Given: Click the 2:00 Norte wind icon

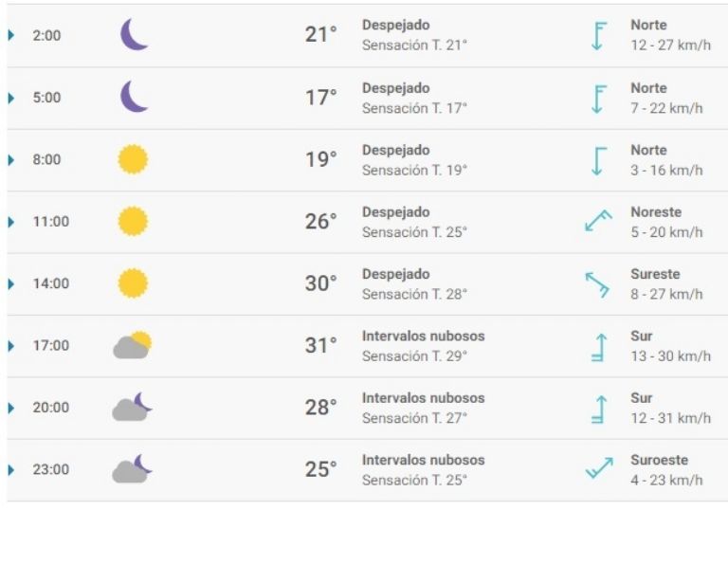Looking at the screenshot, I should point(598,36).
